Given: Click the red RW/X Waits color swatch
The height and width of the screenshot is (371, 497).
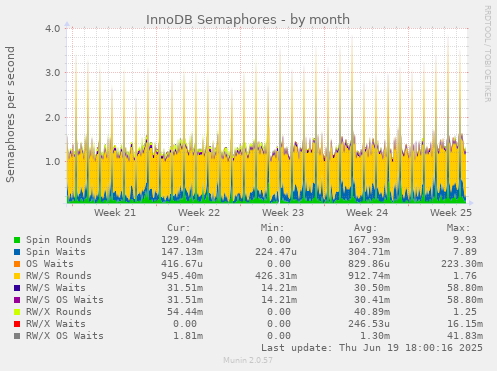Looking at the screenshot, I should point(17,324).
